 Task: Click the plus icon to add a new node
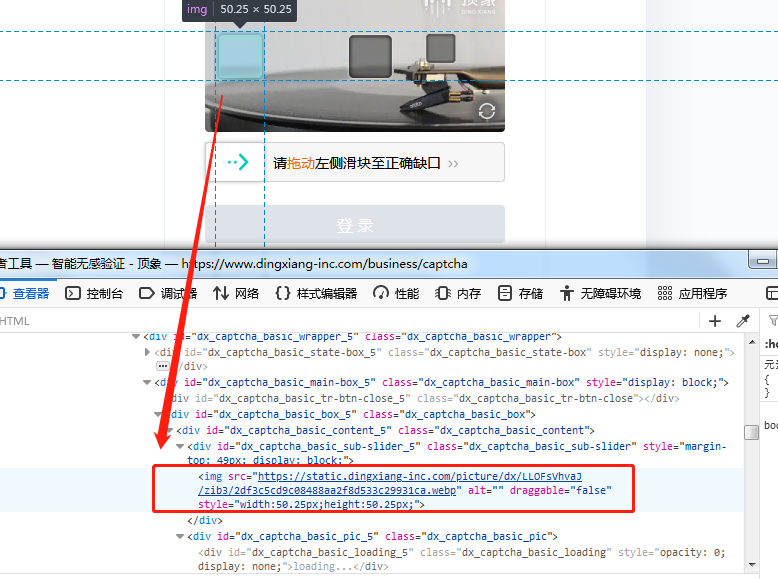tap(714, 321)
